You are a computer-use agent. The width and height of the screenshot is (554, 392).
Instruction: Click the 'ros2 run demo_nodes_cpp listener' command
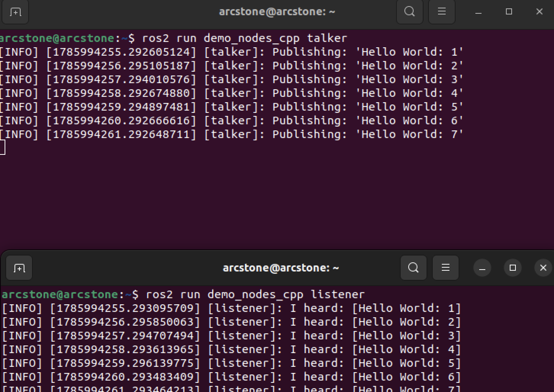pyautogui.click(x=255, y=295)
